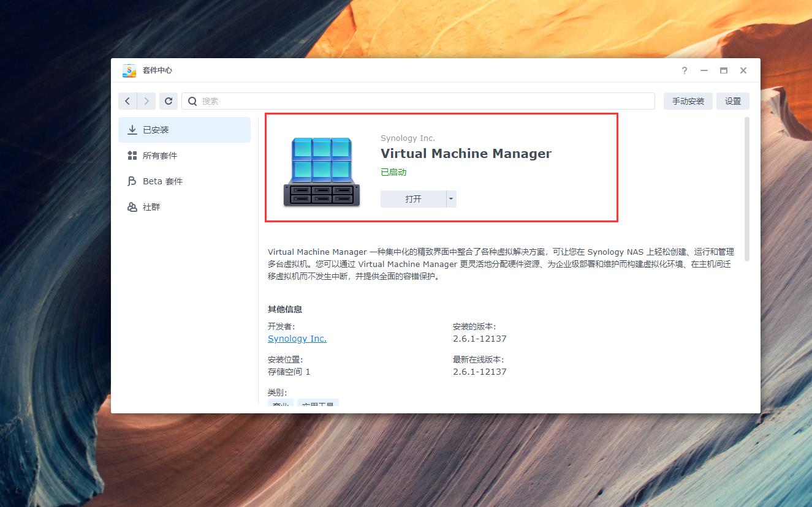Click the 安装位置: label
The width and height of the screenshot is (812, 507).
[x=286, y=359]
